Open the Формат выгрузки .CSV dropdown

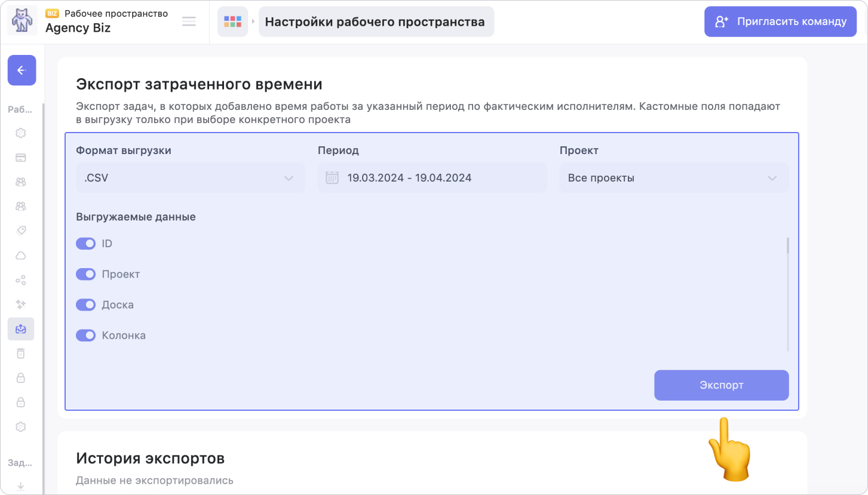190,178
